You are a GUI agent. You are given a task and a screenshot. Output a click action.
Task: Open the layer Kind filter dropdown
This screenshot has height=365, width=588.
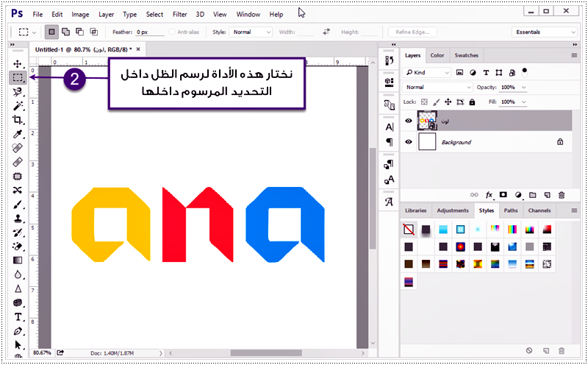[427, 72]
